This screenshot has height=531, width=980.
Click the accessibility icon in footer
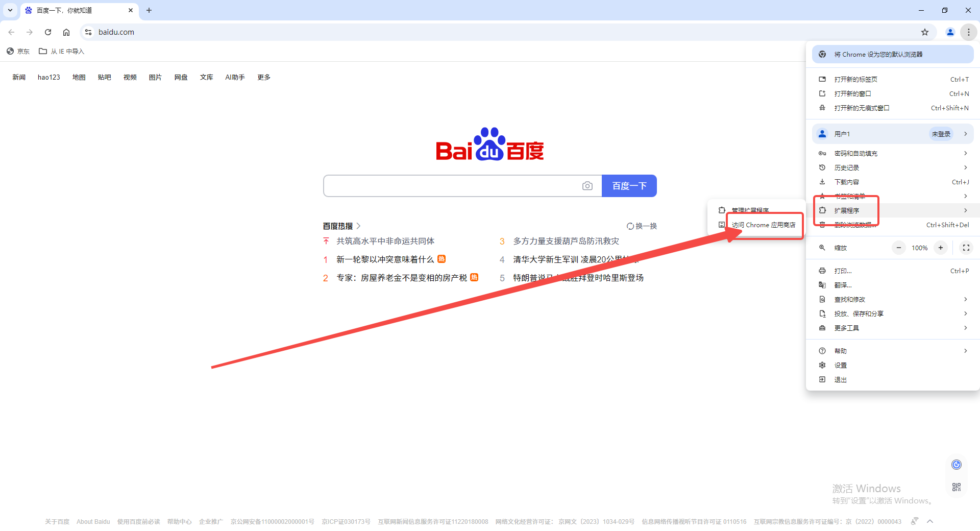(915, 521)
